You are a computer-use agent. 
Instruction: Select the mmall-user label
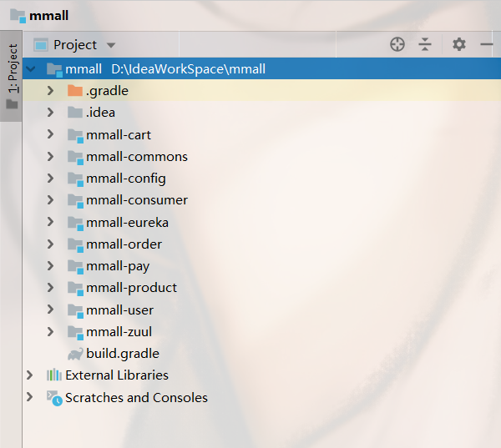coord(119,310)
